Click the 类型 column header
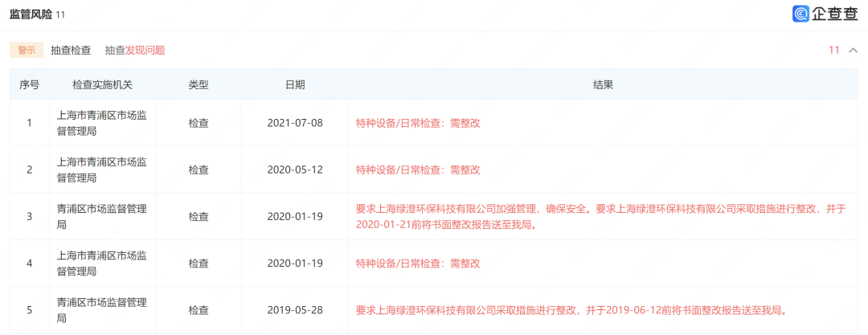Screen dimensions: 868x335 pyautogui.click(x=199, y=84)
